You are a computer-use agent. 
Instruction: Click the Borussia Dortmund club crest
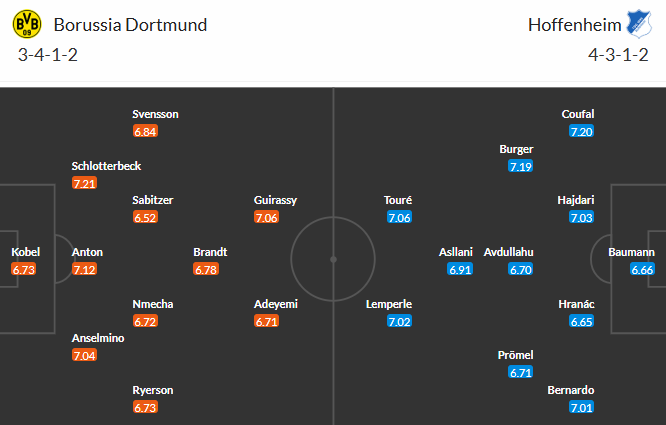tap(30, 24)
